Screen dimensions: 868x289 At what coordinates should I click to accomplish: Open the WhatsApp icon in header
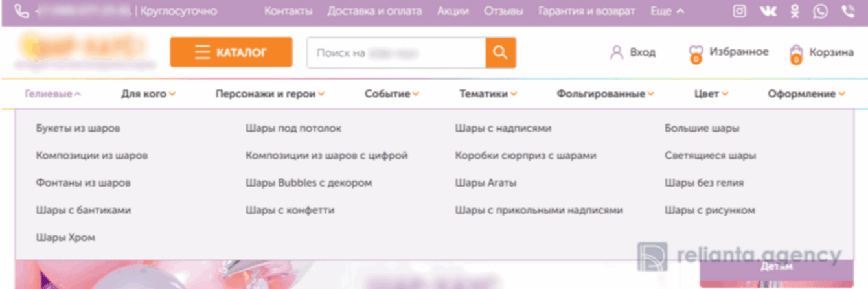pos(821,11)
